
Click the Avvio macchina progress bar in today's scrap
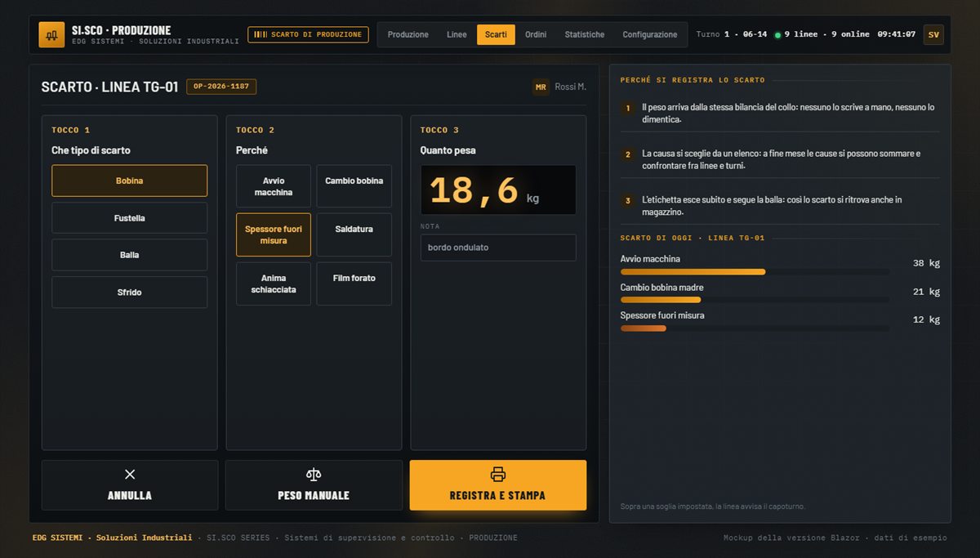pyautogui.click(x=755, y=271)
